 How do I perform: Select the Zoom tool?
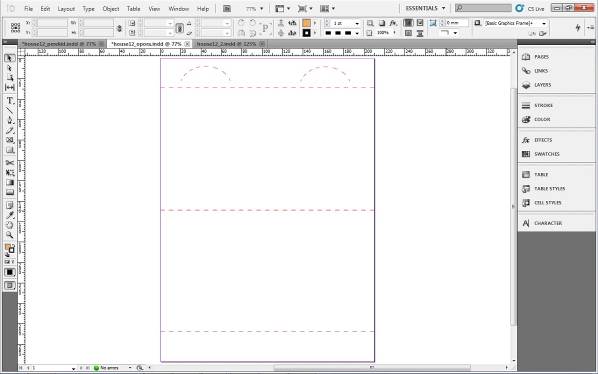tap(10, 235)
